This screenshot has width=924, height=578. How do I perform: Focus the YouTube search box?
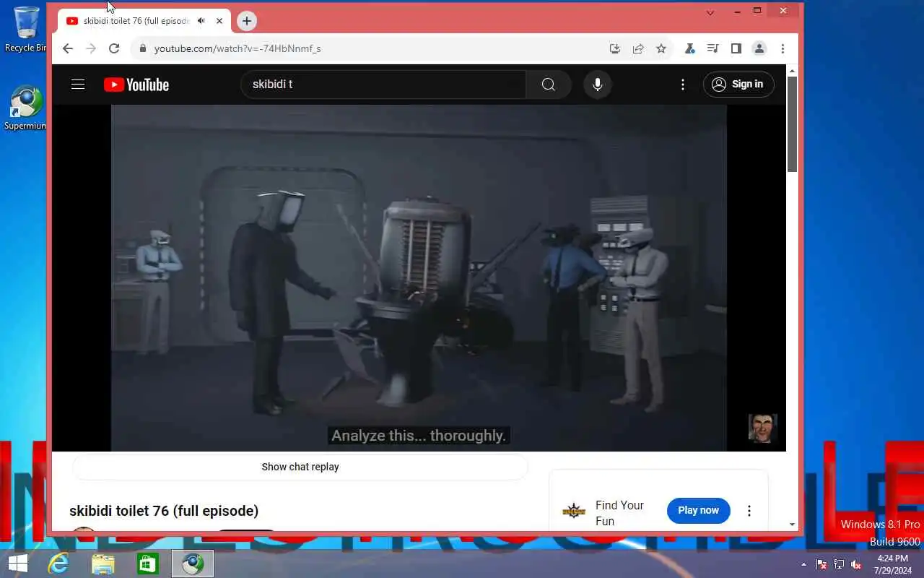click(x=383, y=85)
